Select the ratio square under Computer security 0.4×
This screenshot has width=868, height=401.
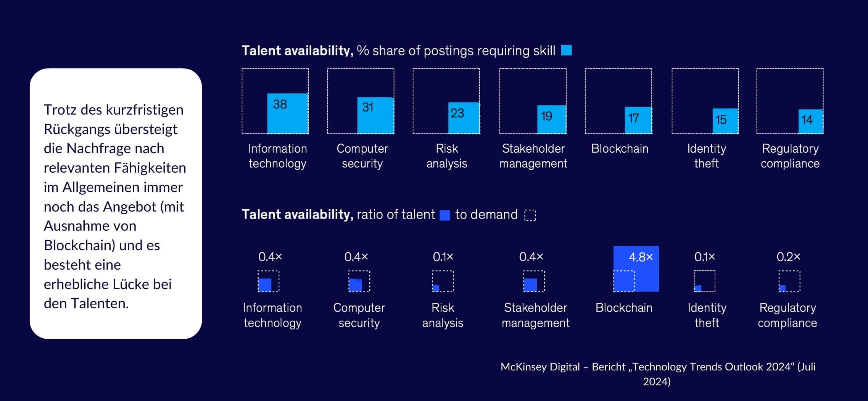pos(359,281)
